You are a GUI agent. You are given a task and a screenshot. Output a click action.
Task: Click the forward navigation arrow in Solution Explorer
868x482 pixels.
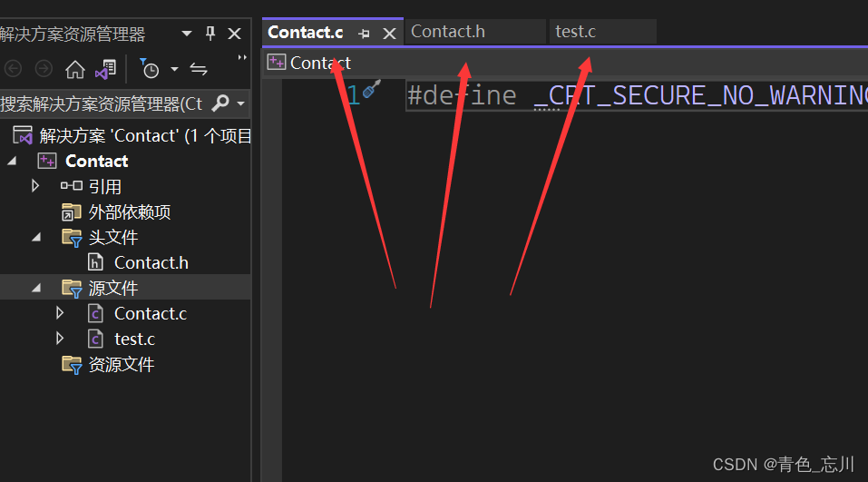pos(44,69)
